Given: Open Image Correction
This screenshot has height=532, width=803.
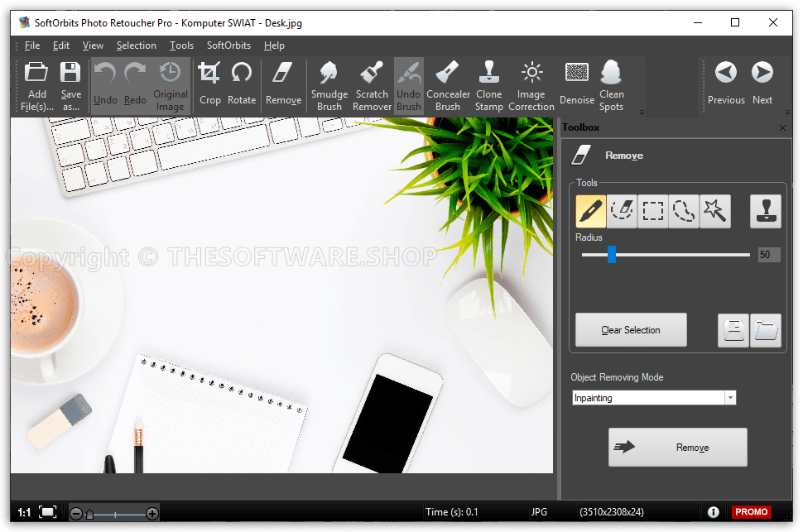Looking at the screenshot, I should (x=531, y=85).
